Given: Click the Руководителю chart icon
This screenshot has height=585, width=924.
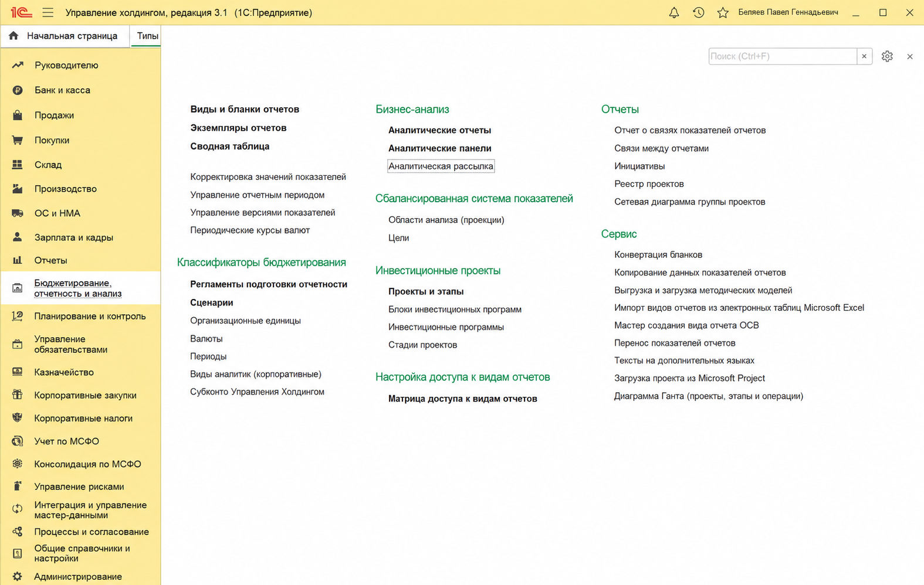Looking at the screenshot, I should (18, 65).
